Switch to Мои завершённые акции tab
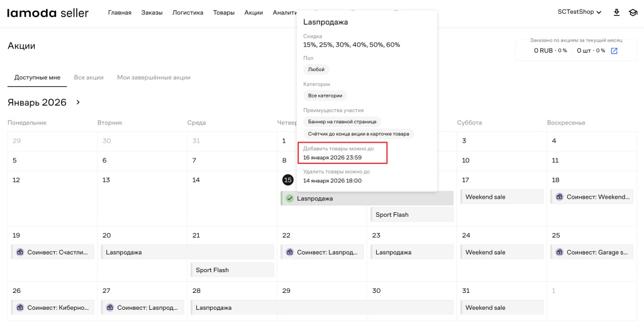The height and width of the screenshot is (330, 644). [x=153, y=77]
